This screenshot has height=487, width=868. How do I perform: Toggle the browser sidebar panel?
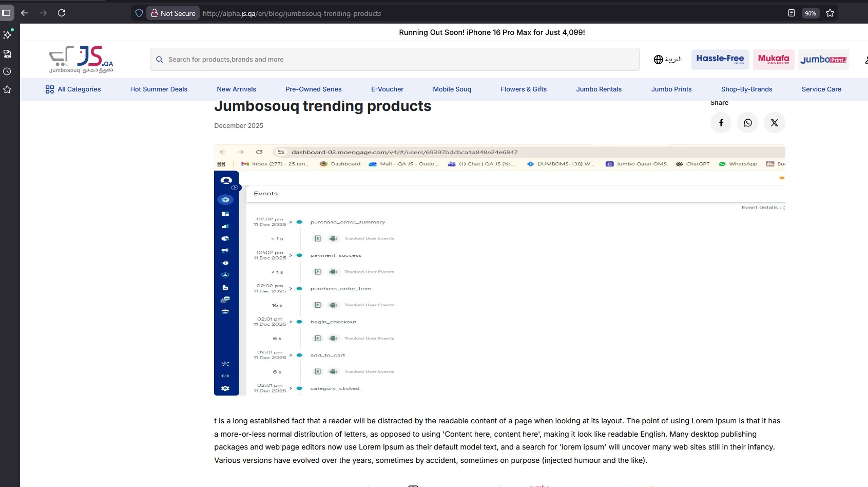click(7, 13)
